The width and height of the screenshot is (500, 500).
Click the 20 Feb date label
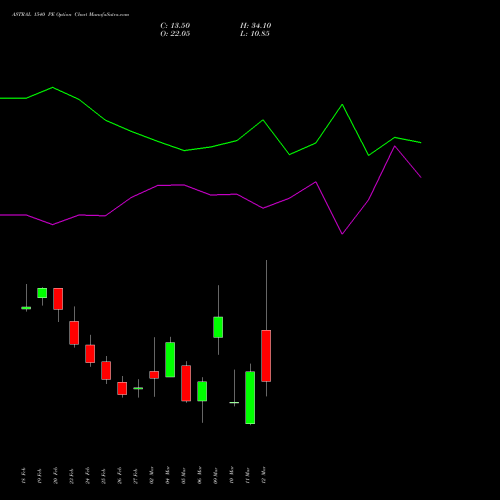pos(55,476)
